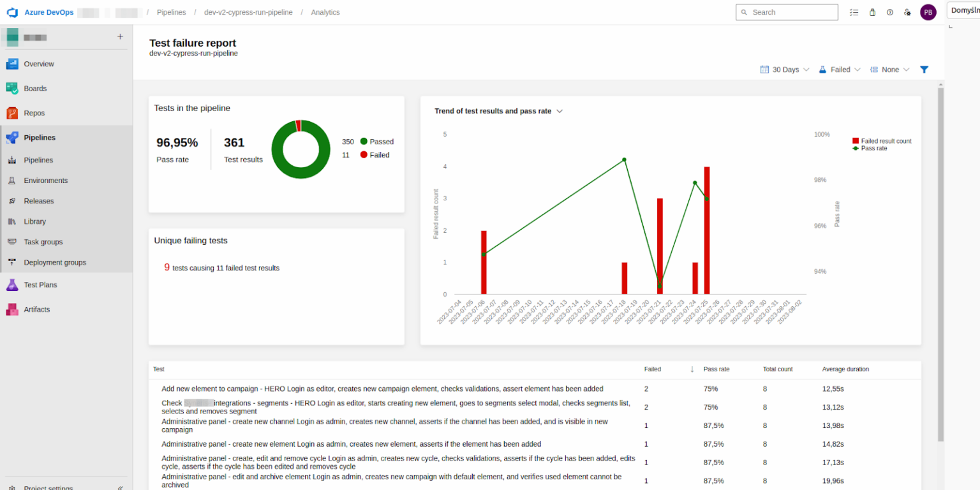
Task: Open the marketplace shopping bag icon
Action: click(872, 12)
